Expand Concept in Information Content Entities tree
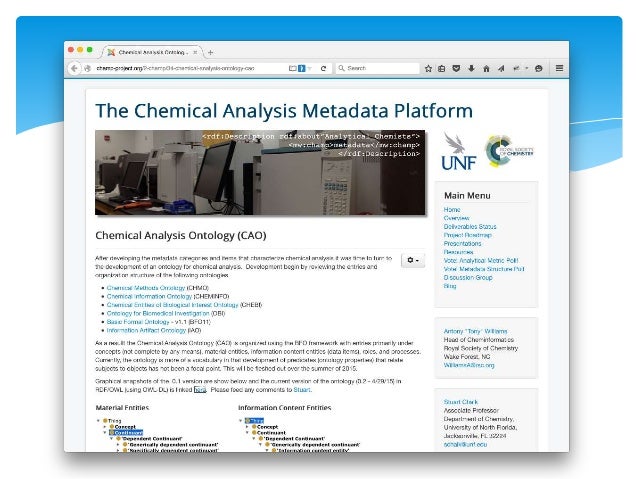Viewport: 638px width, 479px height. 247,427
